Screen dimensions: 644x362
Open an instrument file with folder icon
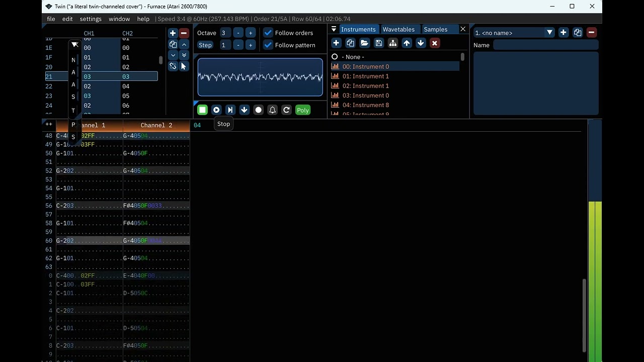[364, 43]
